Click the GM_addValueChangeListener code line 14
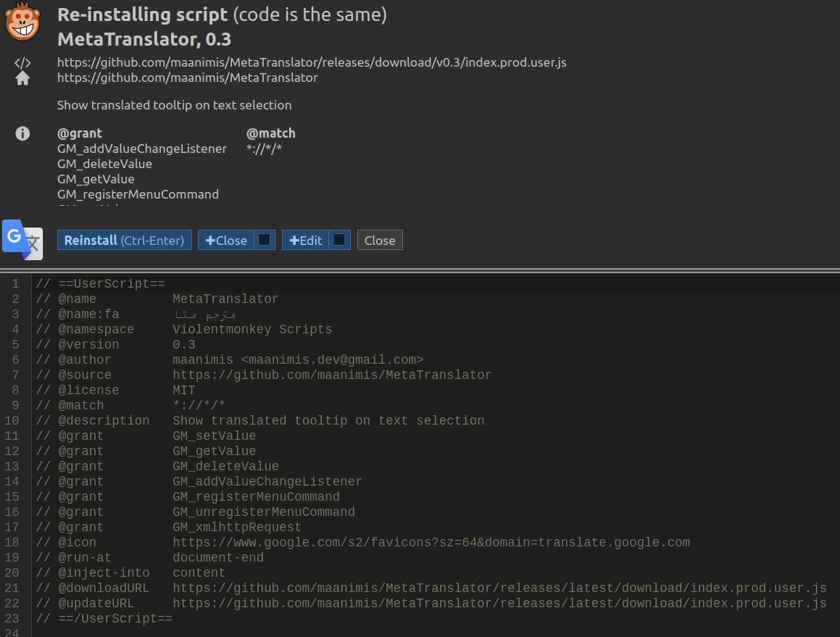Viewport: 840px width, 637px height. coord(199,482)
